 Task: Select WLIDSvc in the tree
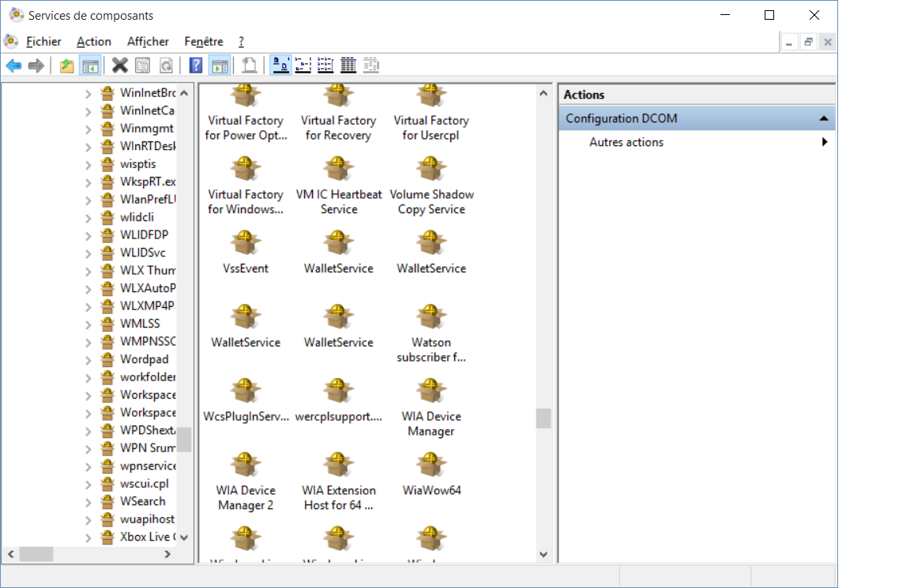click(x=143, y=253)
